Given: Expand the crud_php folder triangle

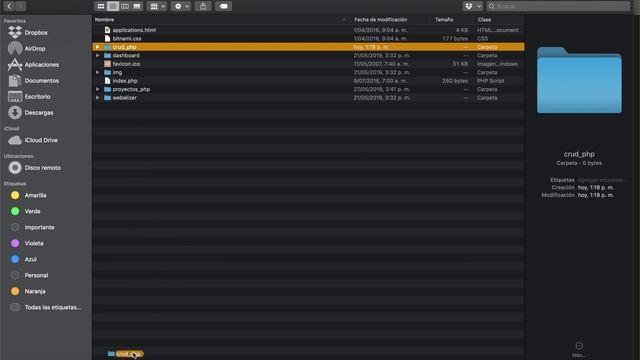Looking at the screenshot, I should (98, 47).
